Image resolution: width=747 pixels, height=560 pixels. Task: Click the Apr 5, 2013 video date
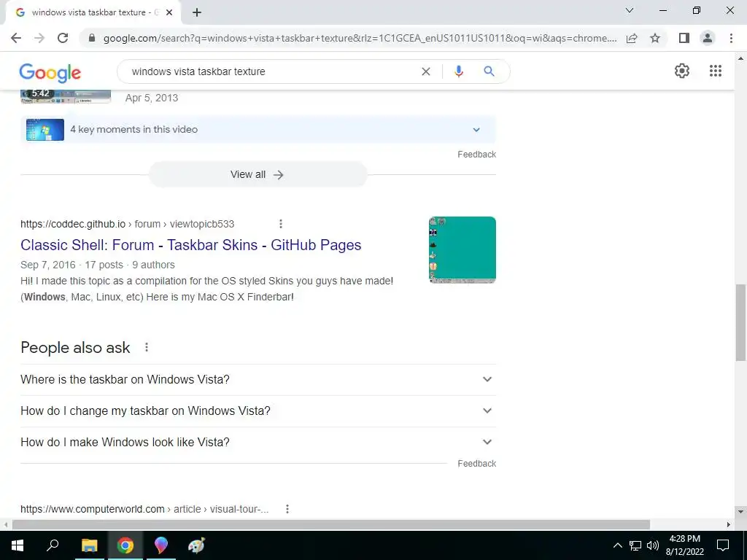coord(152,98)
